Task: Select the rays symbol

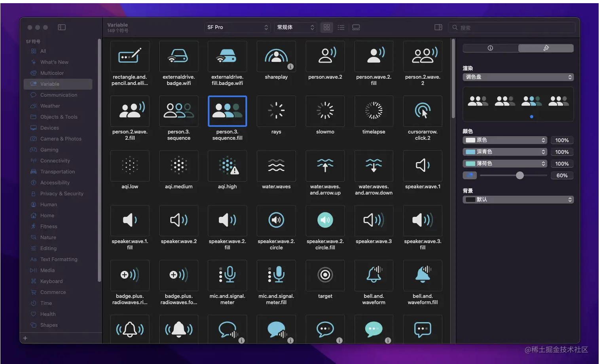Action: 276,111
